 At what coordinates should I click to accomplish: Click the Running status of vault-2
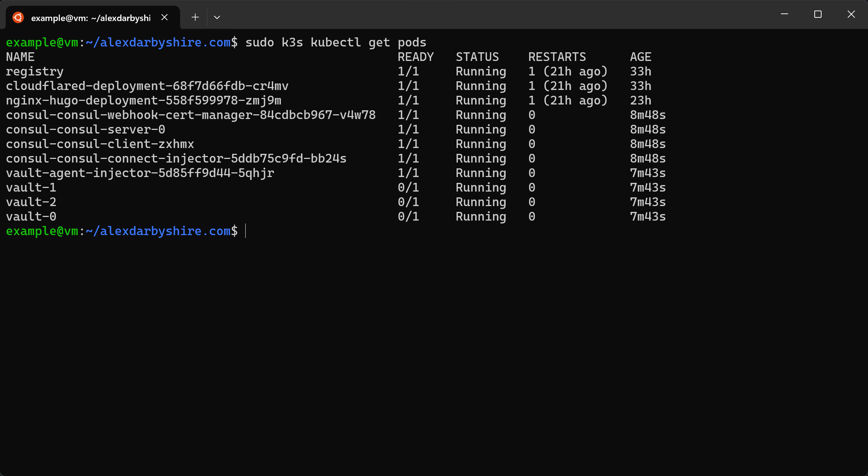click(481, 202)
